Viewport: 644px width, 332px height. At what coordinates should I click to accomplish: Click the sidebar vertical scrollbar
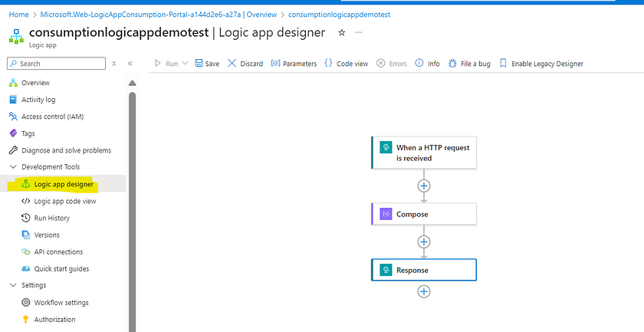tap(132, 212)
